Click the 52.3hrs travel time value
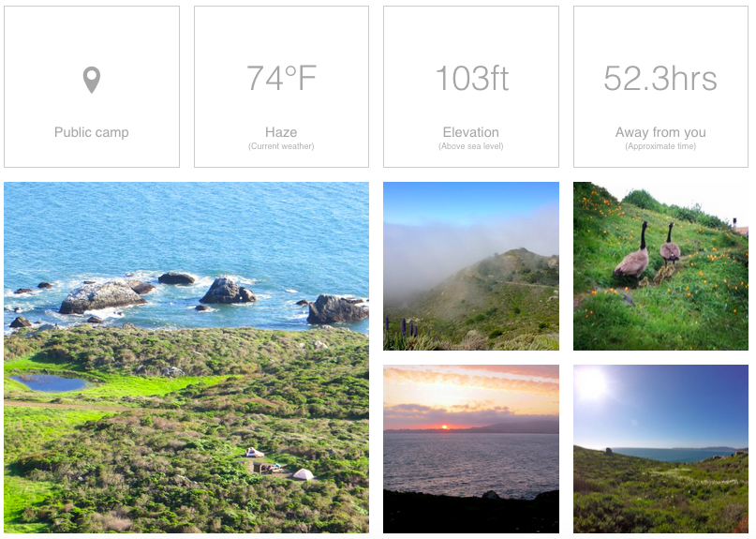 coord(660,78)
